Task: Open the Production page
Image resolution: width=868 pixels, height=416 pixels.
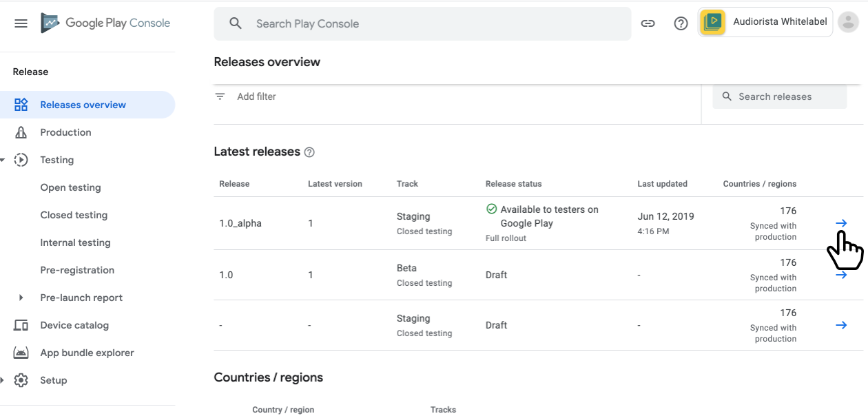Action: point(65,132)
